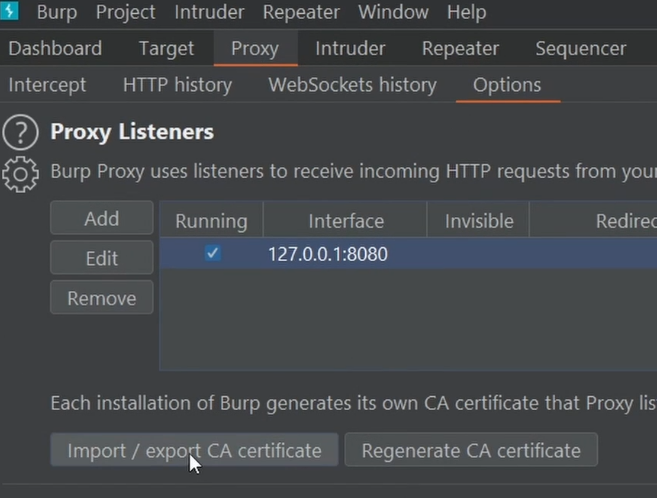This screenshot has width=657, height=498.
Task: Click Regenerate CA certificate
Action: tap(471, 450)
